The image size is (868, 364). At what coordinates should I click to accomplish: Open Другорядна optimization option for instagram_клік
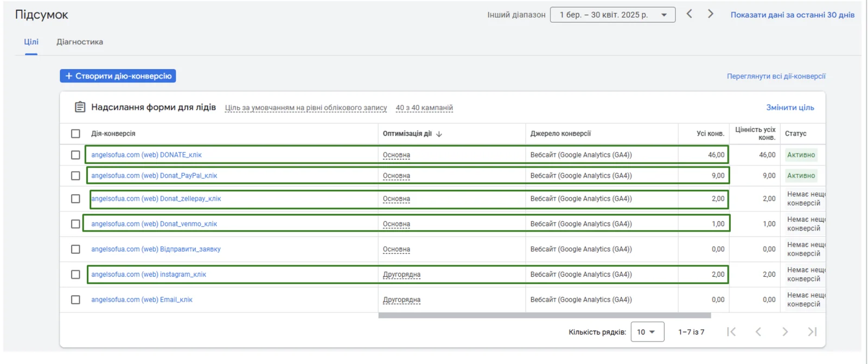(x=401, y=274)
